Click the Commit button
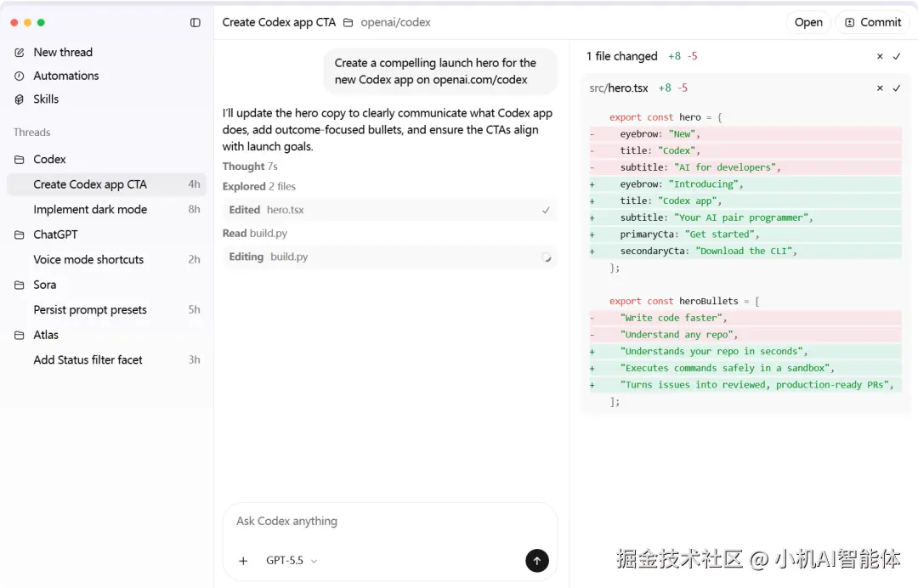This screenshot has height=588, width=918. [x=872, y=22]
